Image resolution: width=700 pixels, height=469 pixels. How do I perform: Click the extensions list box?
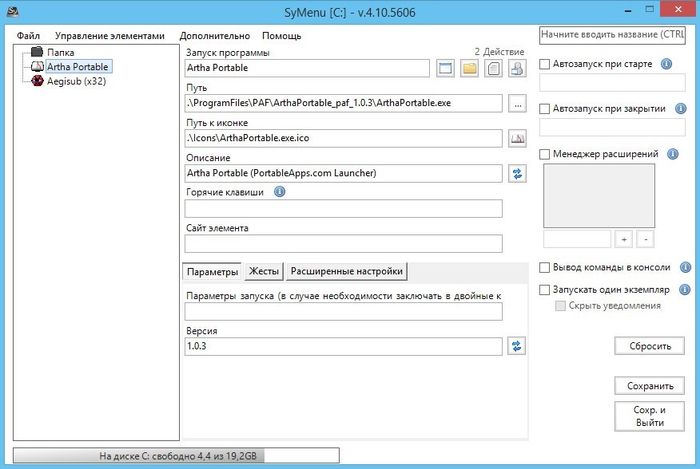pyautogui.click(x=599, y=195)
